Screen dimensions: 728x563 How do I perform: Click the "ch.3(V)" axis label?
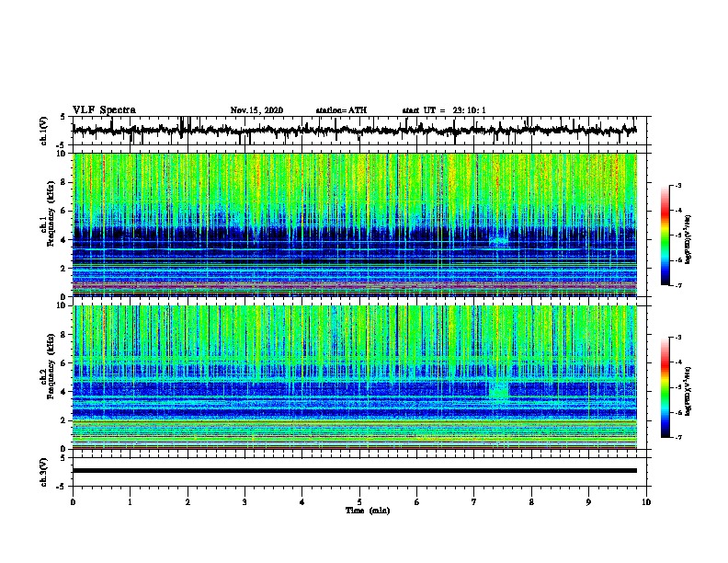click(44, 472)
